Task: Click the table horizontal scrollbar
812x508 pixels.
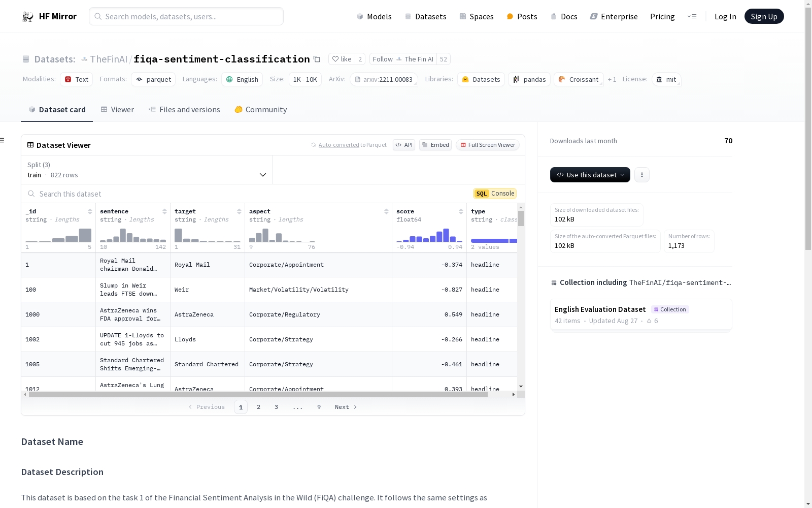Action: (258, 394)
